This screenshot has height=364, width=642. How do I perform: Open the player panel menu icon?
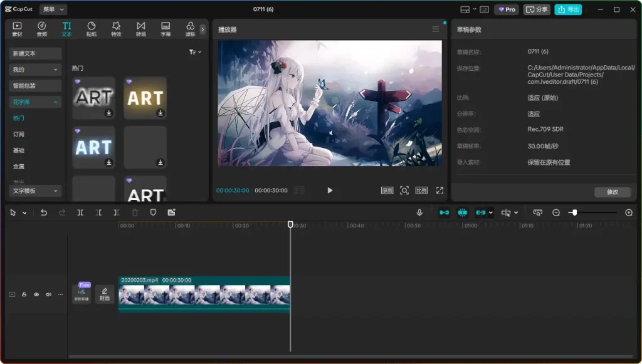point(436,29)
